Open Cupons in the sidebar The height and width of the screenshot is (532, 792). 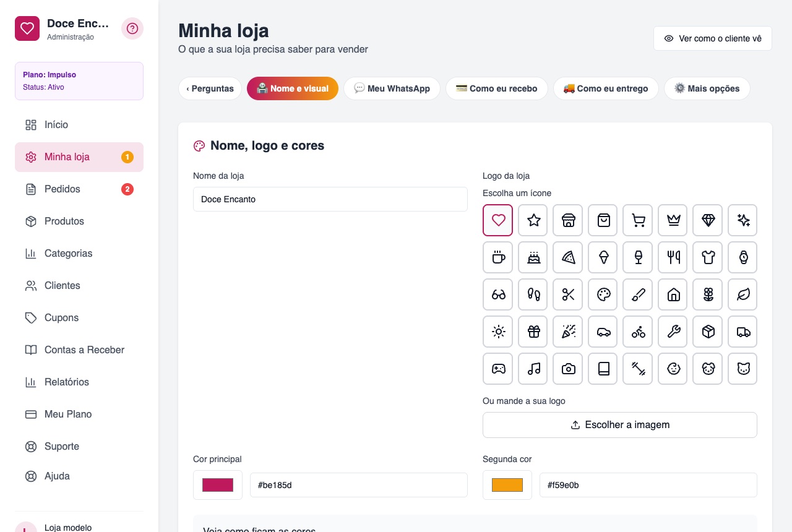[x=79, y=318]
